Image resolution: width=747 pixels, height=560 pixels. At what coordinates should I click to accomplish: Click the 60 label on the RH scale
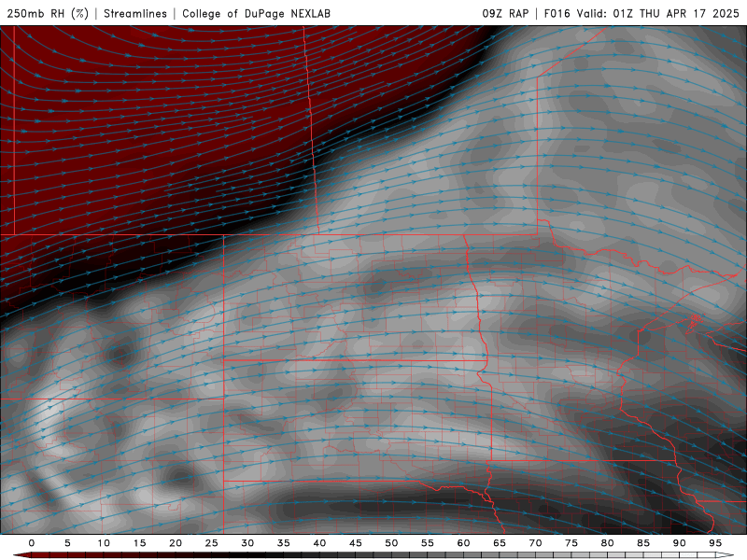(x=463, y=543)
